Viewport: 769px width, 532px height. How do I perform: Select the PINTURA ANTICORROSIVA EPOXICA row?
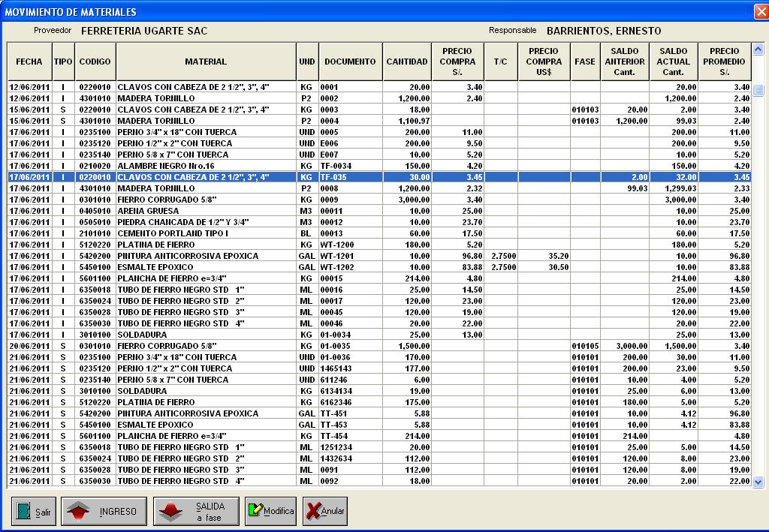pos(300,256)
